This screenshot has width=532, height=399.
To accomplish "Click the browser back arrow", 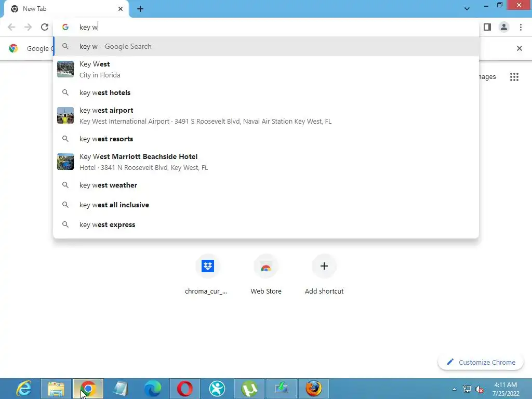I will click(x=11, y=27).
